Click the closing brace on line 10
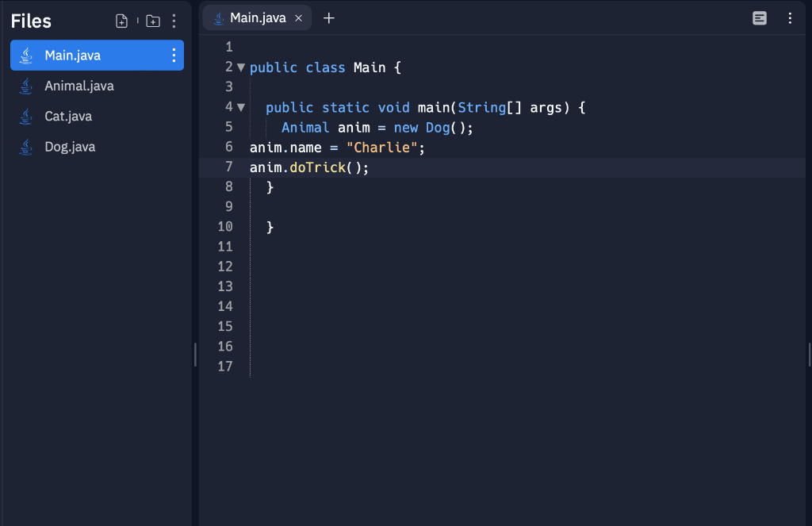Image resolution: width=812 pixels, height=526 pixels. tap(270, 227)
